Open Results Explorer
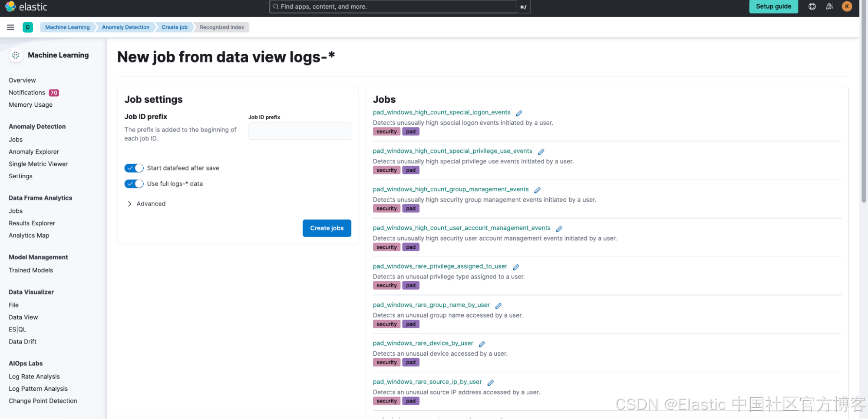 [x=32, y=223]
